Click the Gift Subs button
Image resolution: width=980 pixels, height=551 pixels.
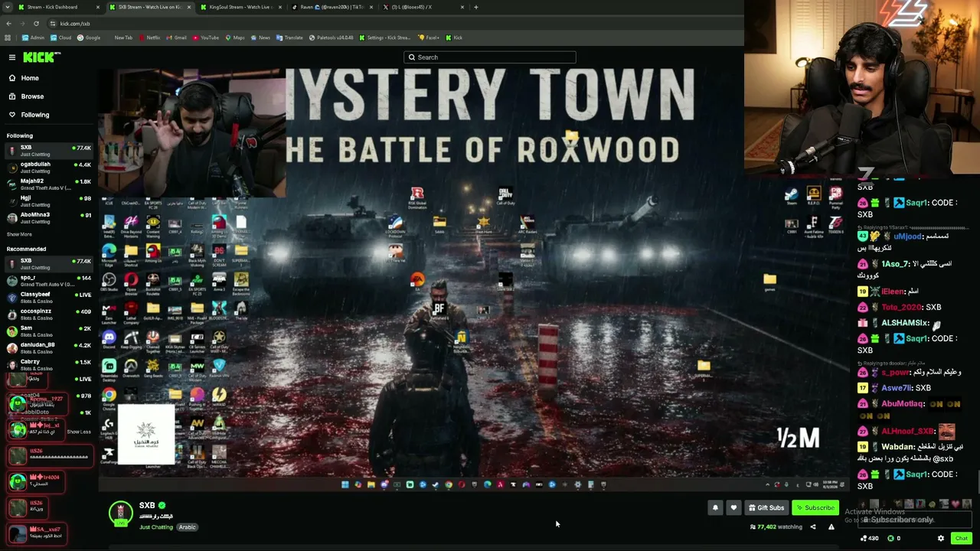coord(766,507)
